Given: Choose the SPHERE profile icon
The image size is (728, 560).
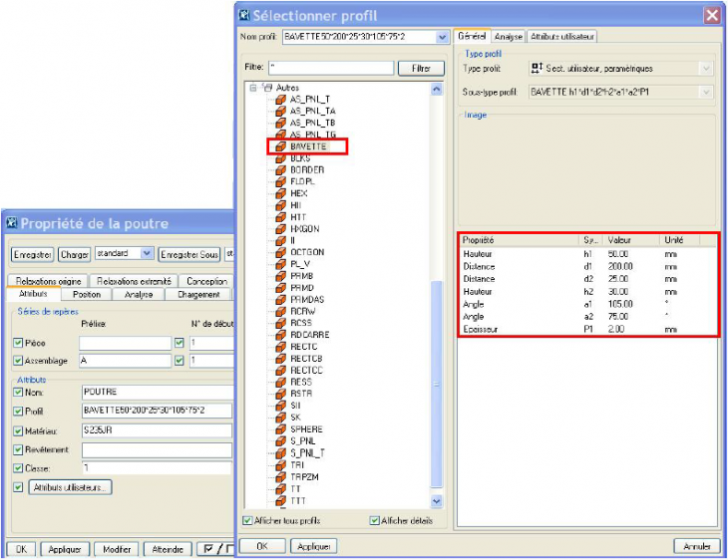Looking at the screenshot, I should pyautogui.click(x=282, y=429).
